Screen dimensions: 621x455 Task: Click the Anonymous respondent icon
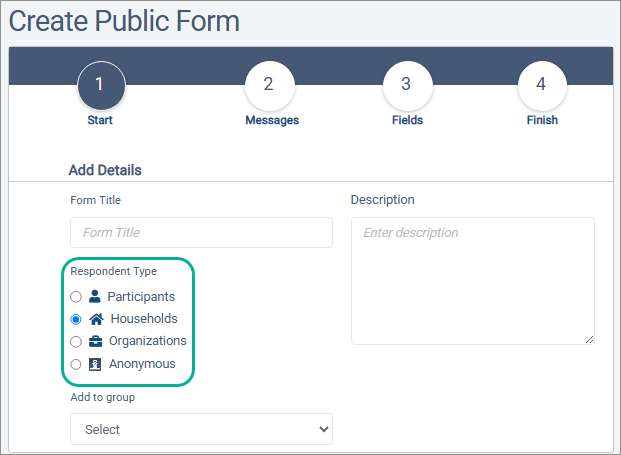[x=95, y=364]
